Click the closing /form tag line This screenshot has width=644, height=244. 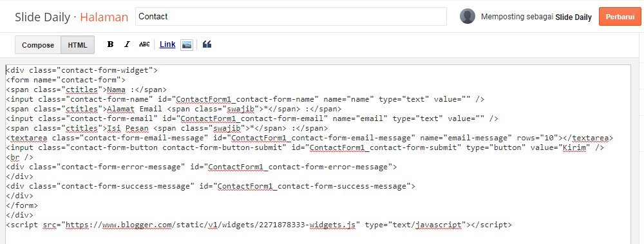click(x=22, y=205)
